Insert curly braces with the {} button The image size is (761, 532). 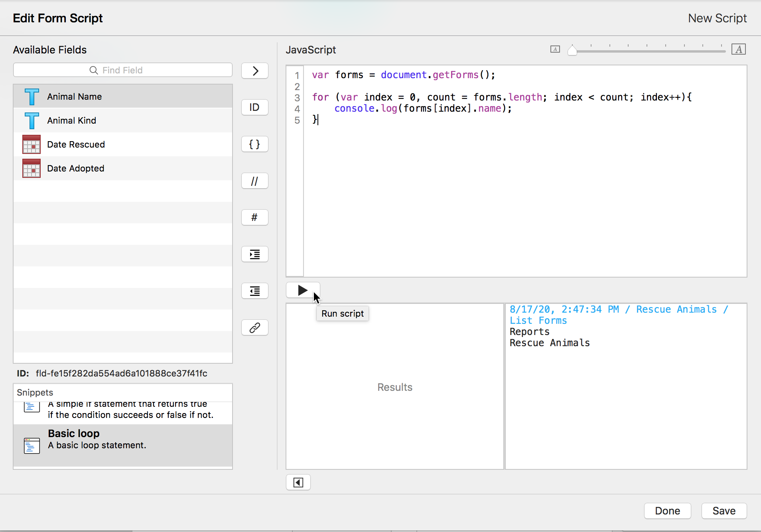point(254,144)
